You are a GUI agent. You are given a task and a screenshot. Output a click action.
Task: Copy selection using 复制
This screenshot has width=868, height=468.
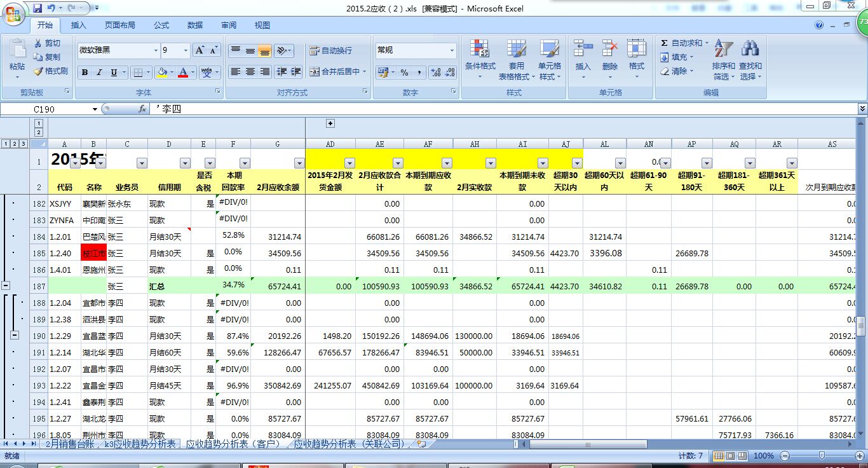48,57
